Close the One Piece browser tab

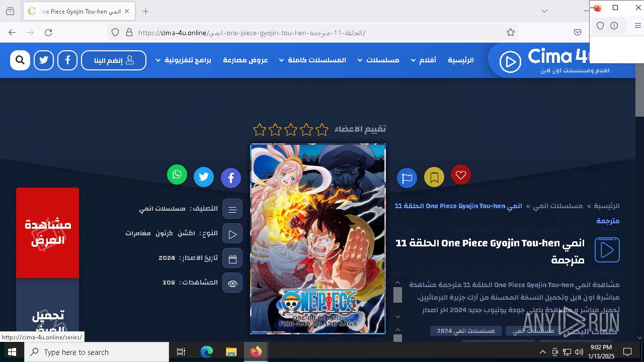pyautogui.click(x=127, y=11)
